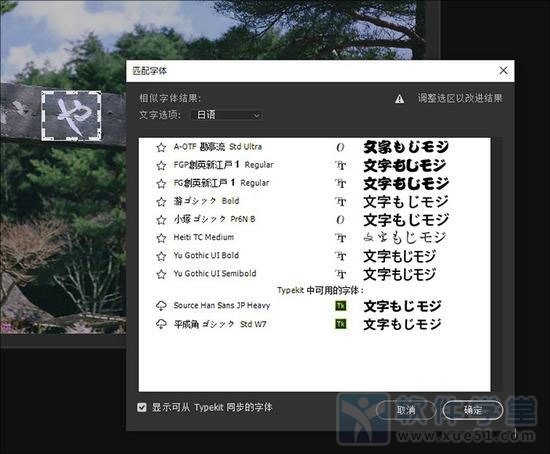The height and width of the screenshot is (454, 550).
Task: Select Typekit font Source Han Sans JP Heavy
Action: click(222, 306)
